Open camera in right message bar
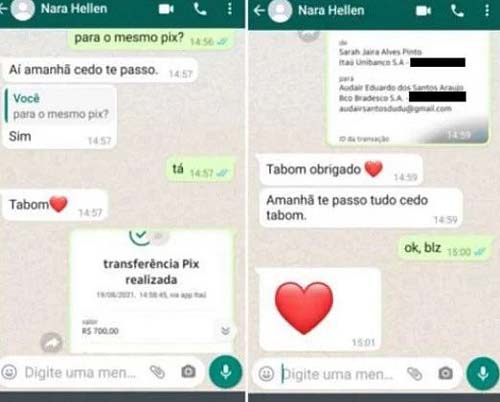The width and height of the screenshot is (500, 402). 446,373
